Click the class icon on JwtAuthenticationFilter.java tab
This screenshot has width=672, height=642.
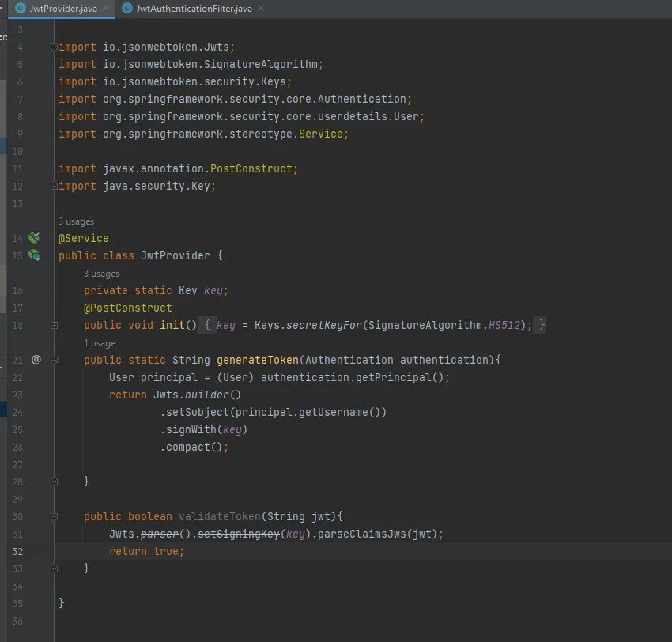[128, 8]
